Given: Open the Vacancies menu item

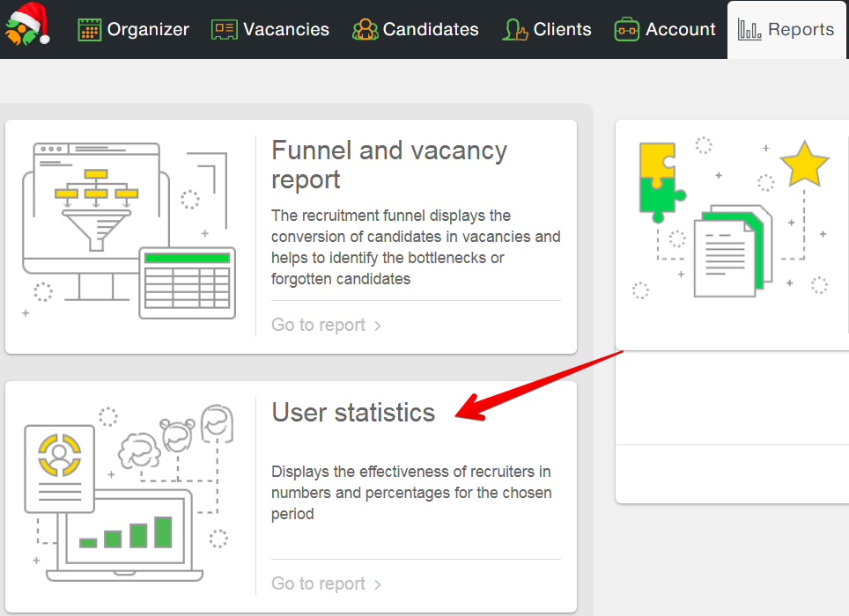Looking at the screenshot, I should pyautogui.click(x=285, y=30).
